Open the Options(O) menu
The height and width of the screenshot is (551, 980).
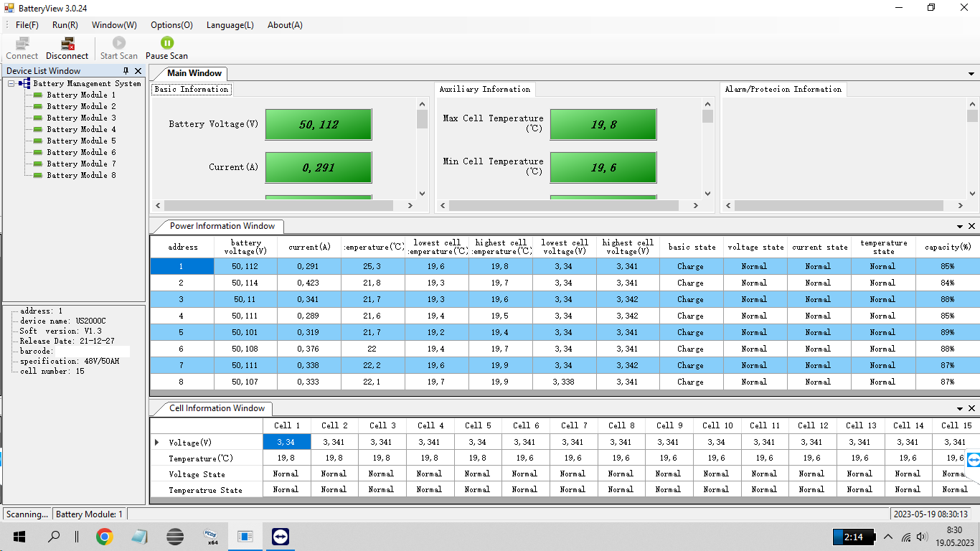[x=171, y=25]
